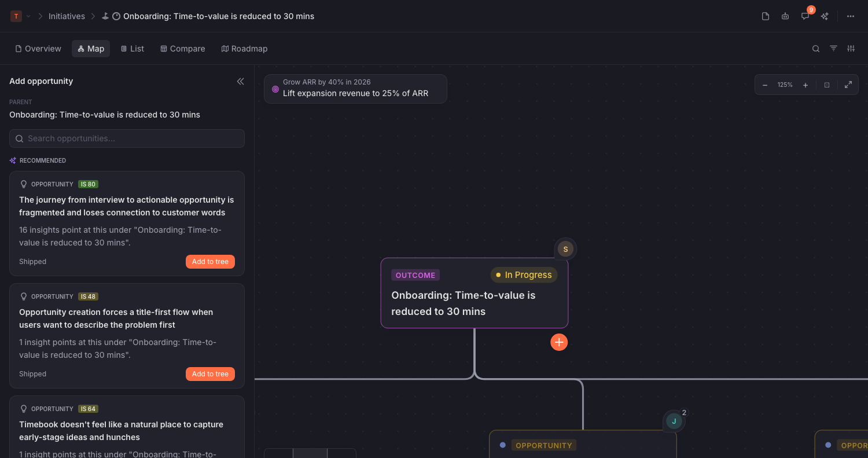The height and width of the screenshot is (458, 868).
Task: Click the OPPORTUNITY label on the lower map node
Action: [544, 445]
